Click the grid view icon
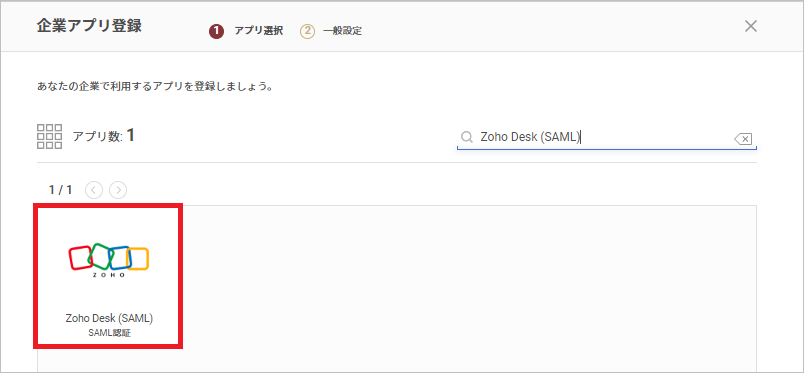 coord(50,136)
